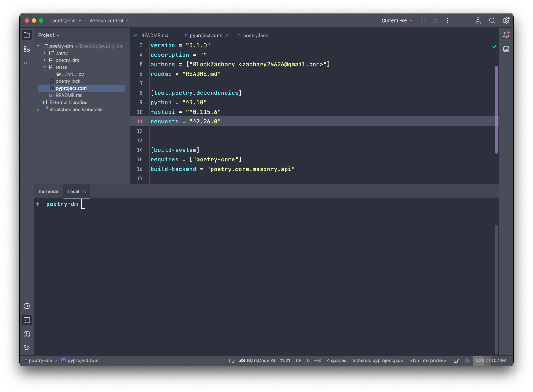Open the Database tool window
The image size is (533, 392).
506,49
